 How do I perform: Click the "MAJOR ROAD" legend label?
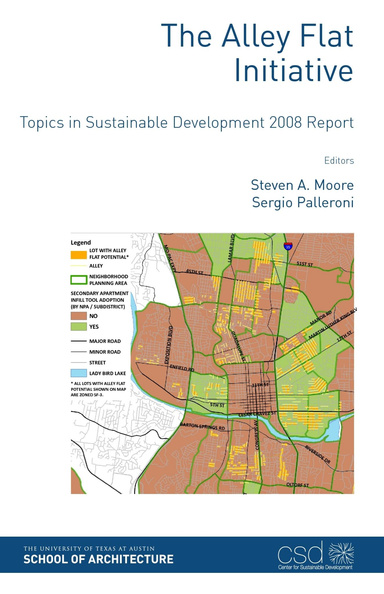click(x=105, y=341)
